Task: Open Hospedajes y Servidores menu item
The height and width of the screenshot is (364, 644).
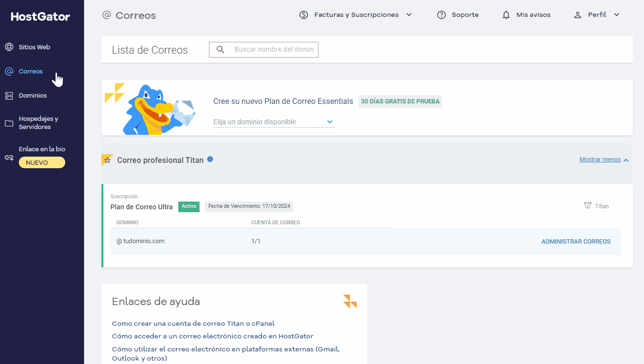Action: [x=38, y=123]
